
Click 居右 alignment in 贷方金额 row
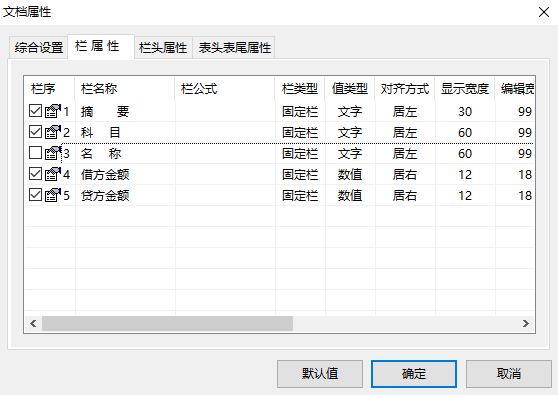point(405,195)
